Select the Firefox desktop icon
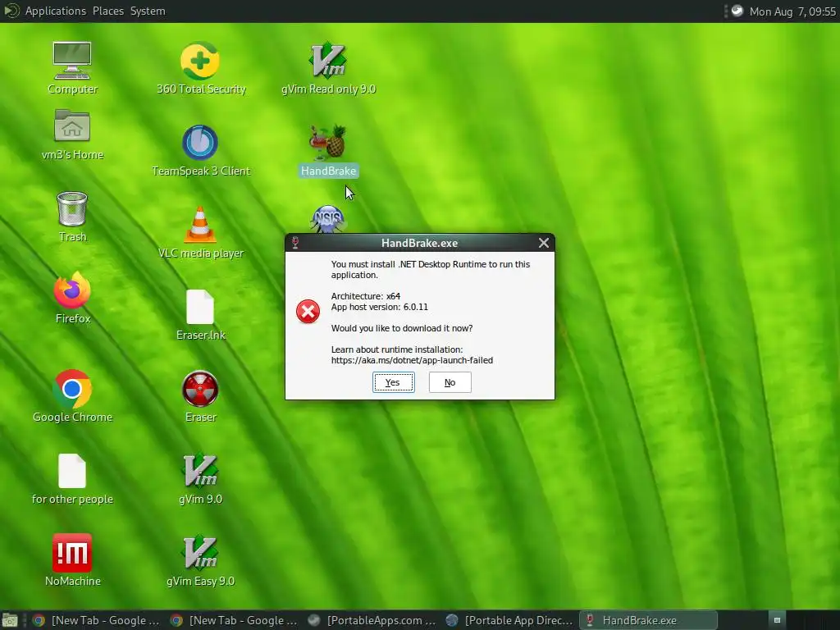 72,290
